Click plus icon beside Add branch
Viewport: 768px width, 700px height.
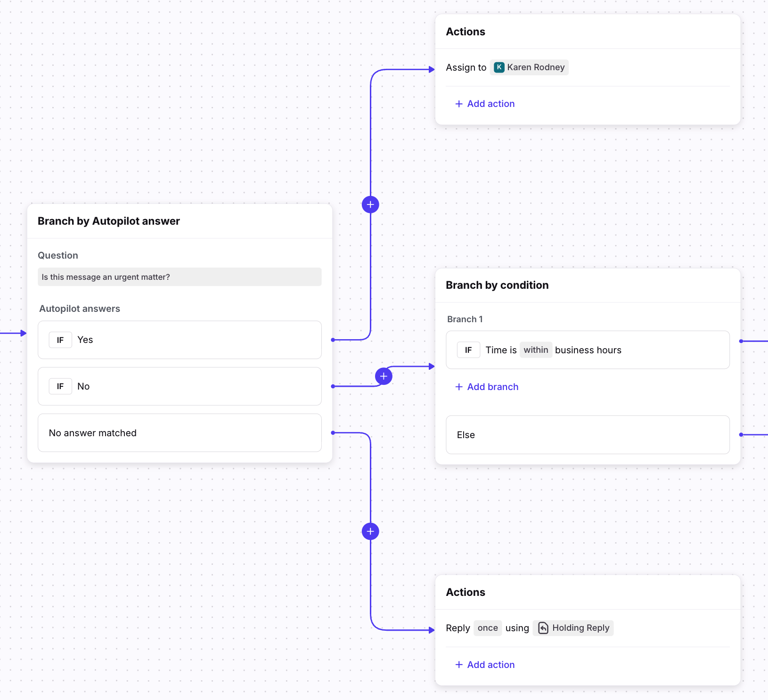[x=459, y=387]
